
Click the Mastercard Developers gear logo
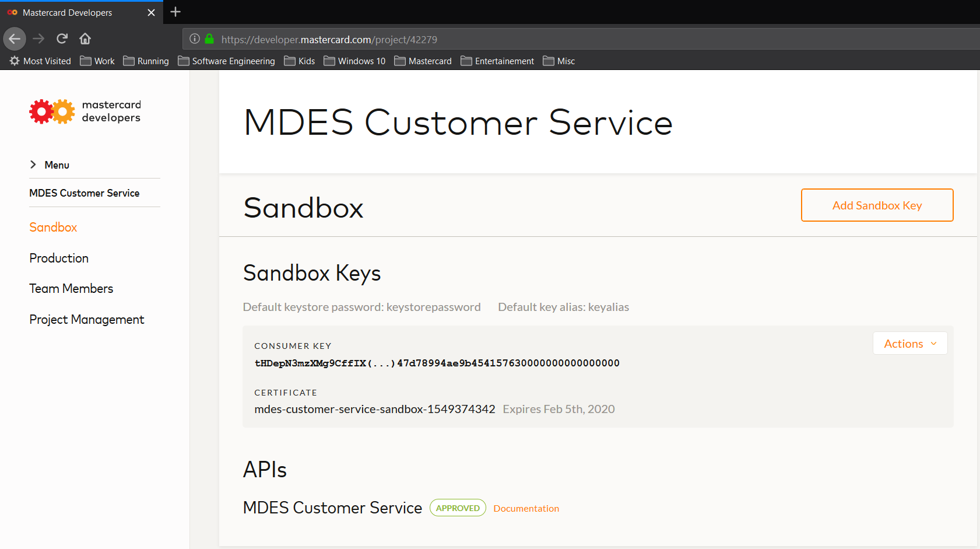pos(52,111)
